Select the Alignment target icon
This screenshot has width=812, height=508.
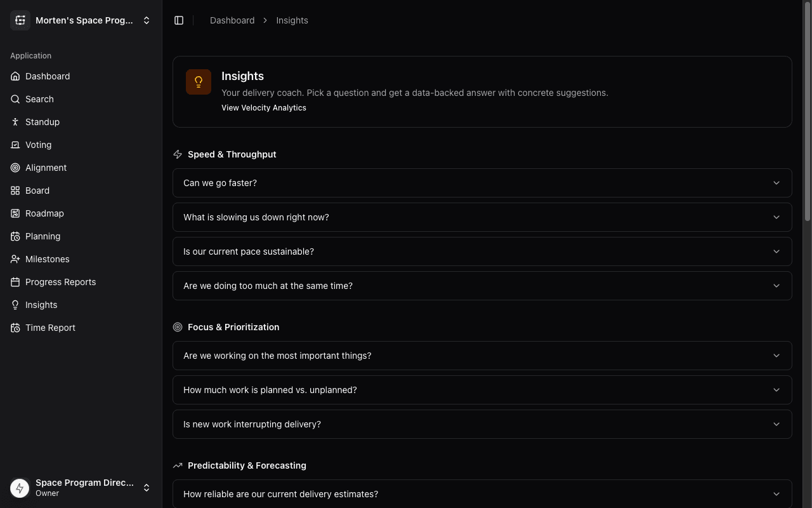pos(15,168)
